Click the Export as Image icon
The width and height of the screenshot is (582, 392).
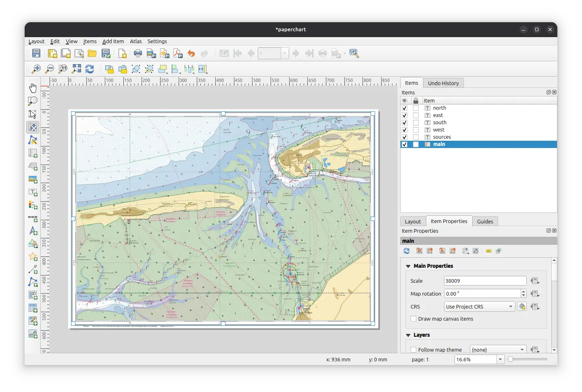point(151,53)
